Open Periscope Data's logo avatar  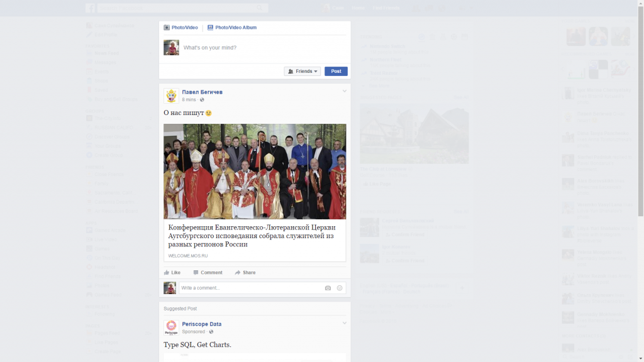click(171, 327)
